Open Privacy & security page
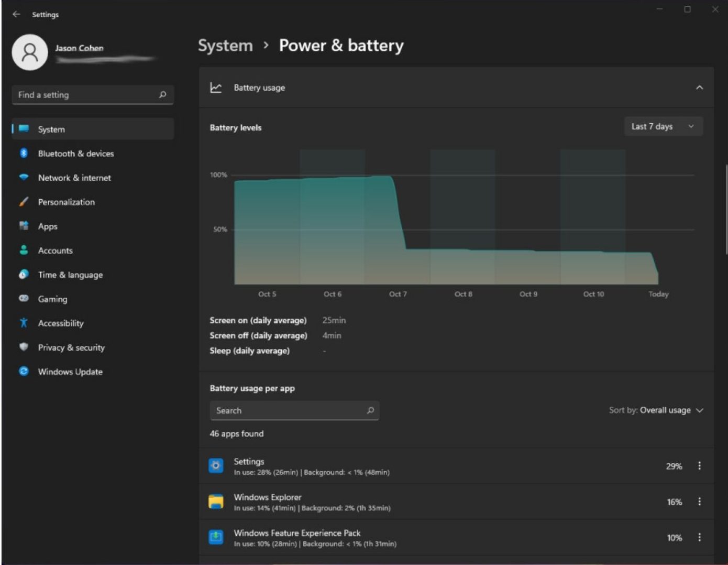The image size is (728, 565). (x=71, y=347)
